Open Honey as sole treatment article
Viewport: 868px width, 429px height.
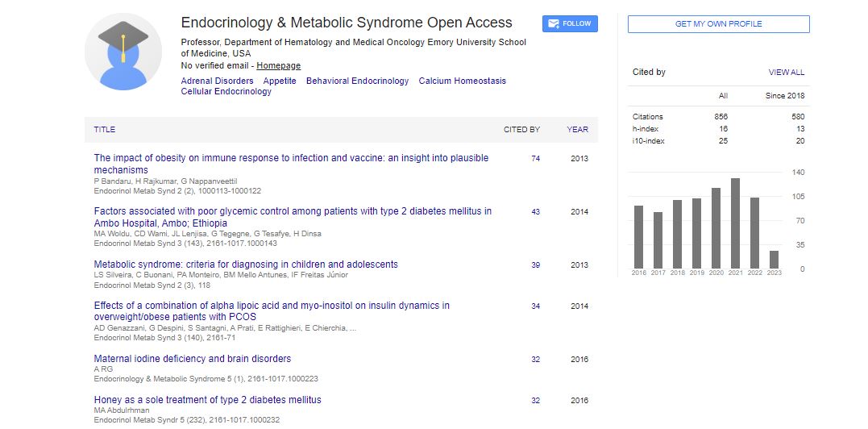[207, 400]
